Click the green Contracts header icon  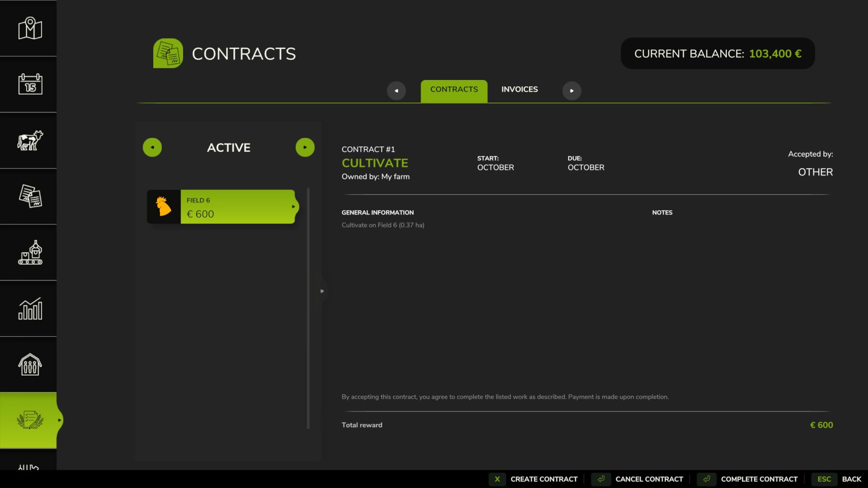coord(168,53)
